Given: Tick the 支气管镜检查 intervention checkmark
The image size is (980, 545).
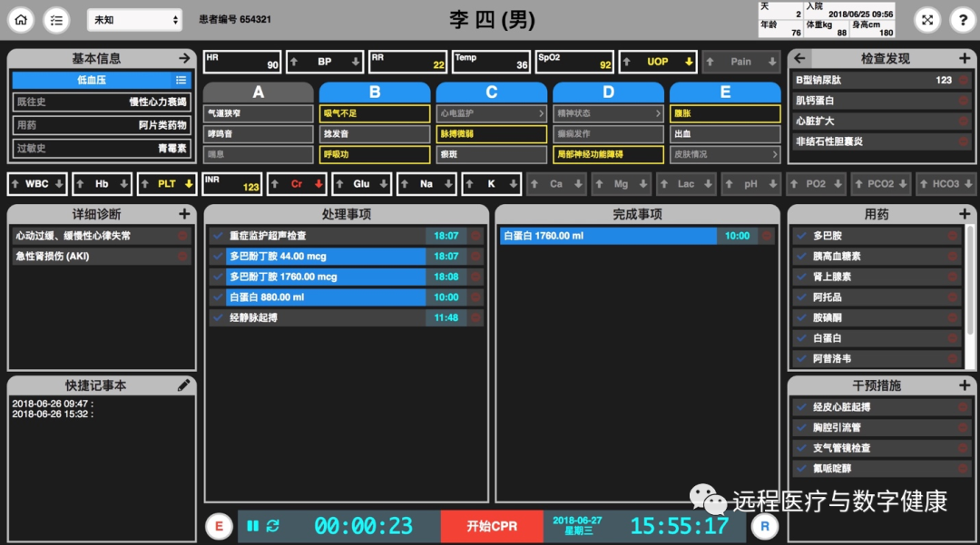Looking at the screenshot, I should click(x=802, y=448).
